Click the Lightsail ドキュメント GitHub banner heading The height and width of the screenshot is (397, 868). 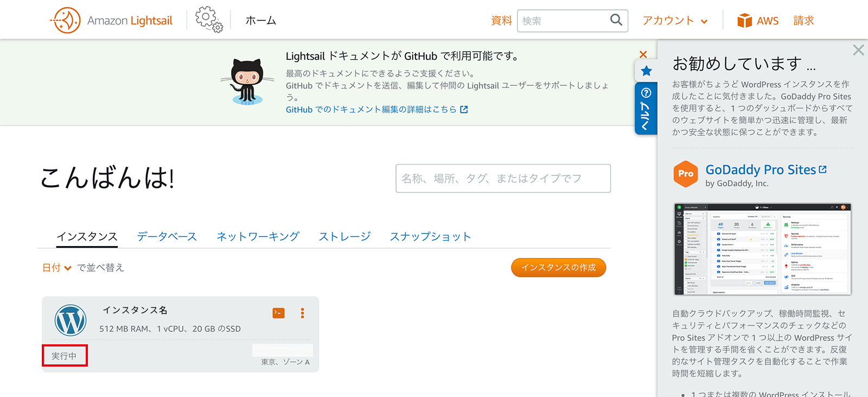click(x=402, y=56)
